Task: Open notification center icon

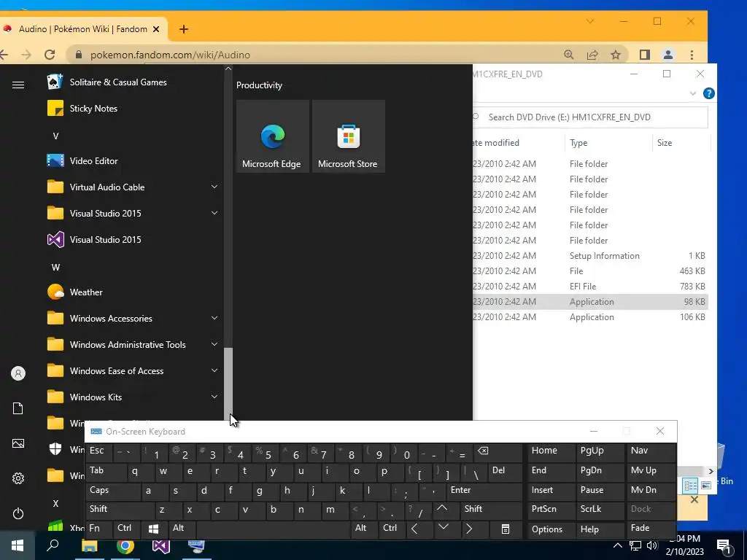Action: (x=724, y=547)
